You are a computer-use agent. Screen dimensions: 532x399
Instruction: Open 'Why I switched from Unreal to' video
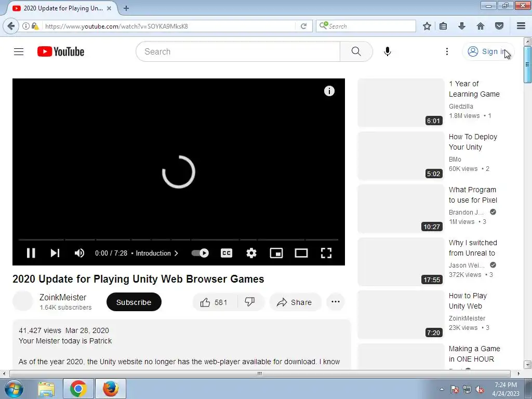(473, 248)
